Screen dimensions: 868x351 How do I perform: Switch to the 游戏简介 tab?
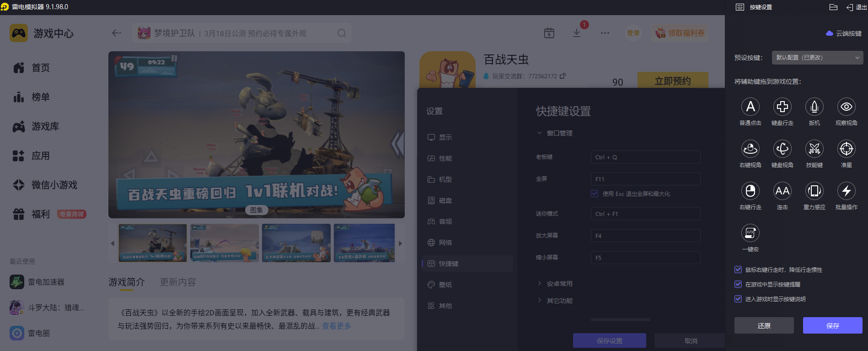(x=127, y=282)
